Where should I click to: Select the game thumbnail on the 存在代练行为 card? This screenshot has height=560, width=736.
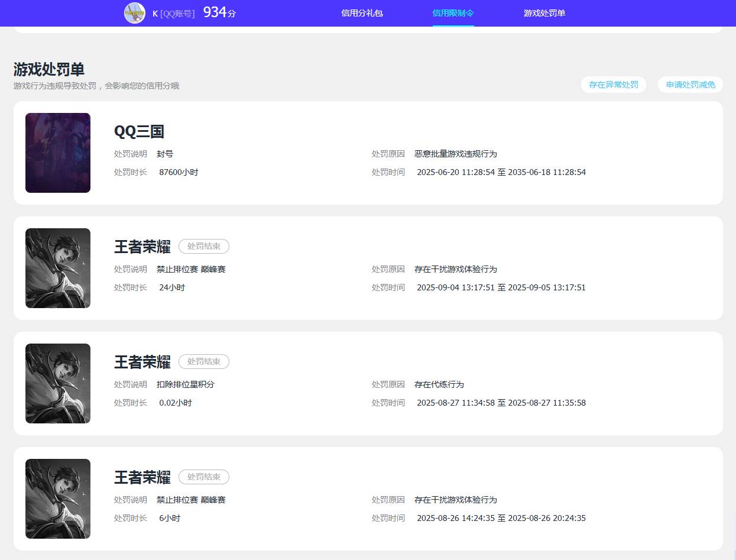(x=58, y=383)
